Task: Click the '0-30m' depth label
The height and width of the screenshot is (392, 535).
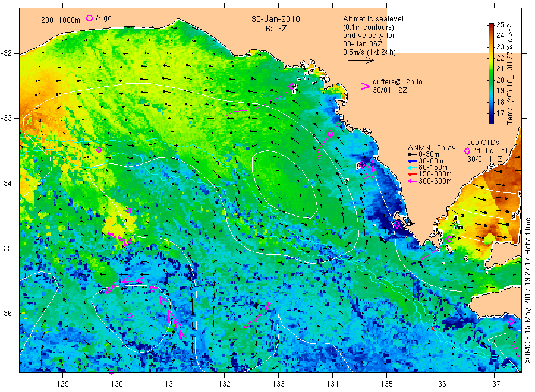Action: [429, 154]
